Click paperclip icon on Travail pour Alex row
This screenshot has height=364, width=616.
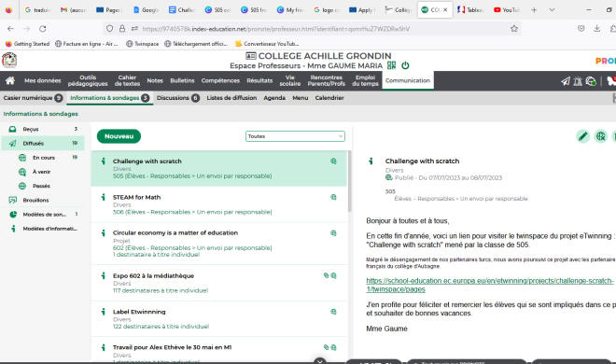click(326, 347)
